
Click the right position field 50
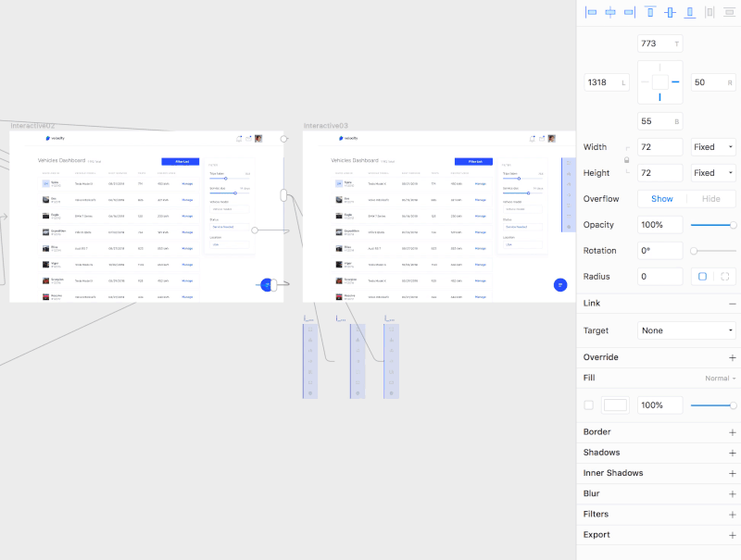click(713, 82)
